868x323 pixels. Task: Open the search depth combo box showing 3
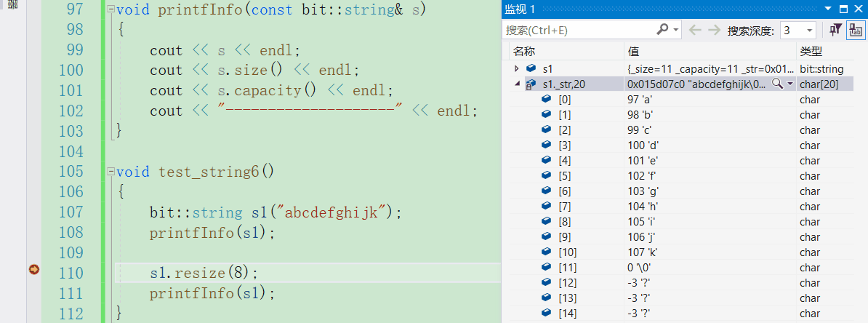[798, 30]
